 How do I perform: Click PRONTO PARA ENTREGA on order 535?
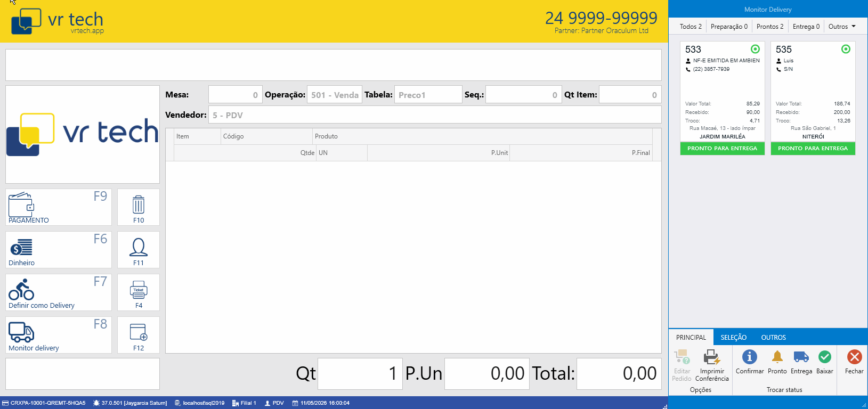(x=813, y=149)
